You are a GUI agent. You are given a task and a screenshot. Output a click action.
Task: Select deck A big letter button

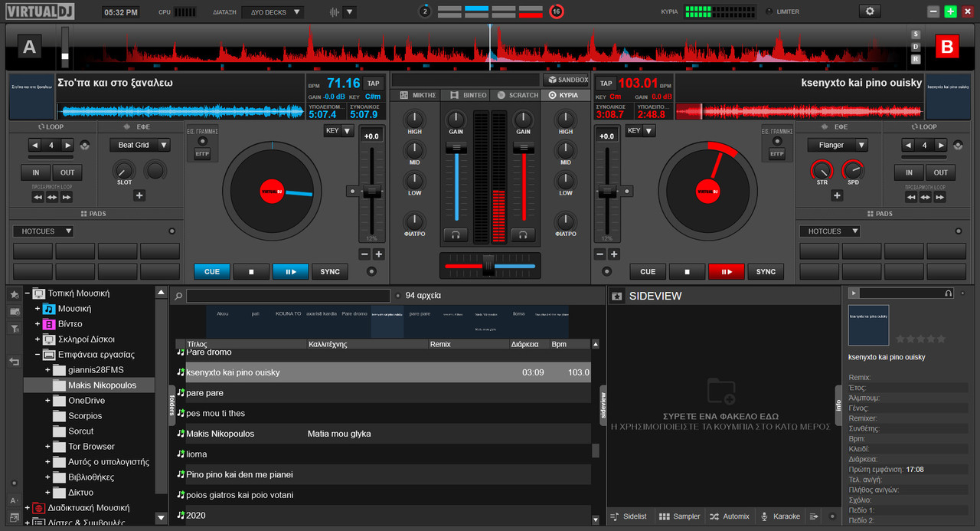29,48
